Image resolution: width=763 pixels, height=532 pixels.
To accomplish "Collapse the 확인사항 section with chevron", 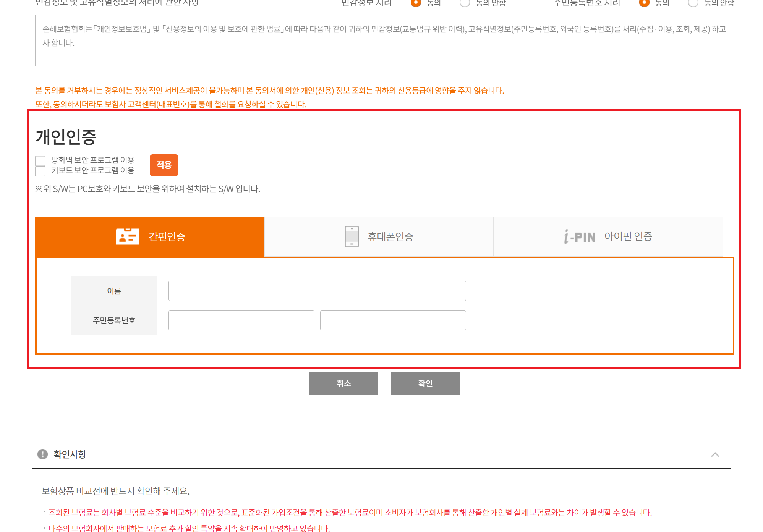I will click(715, 454).
